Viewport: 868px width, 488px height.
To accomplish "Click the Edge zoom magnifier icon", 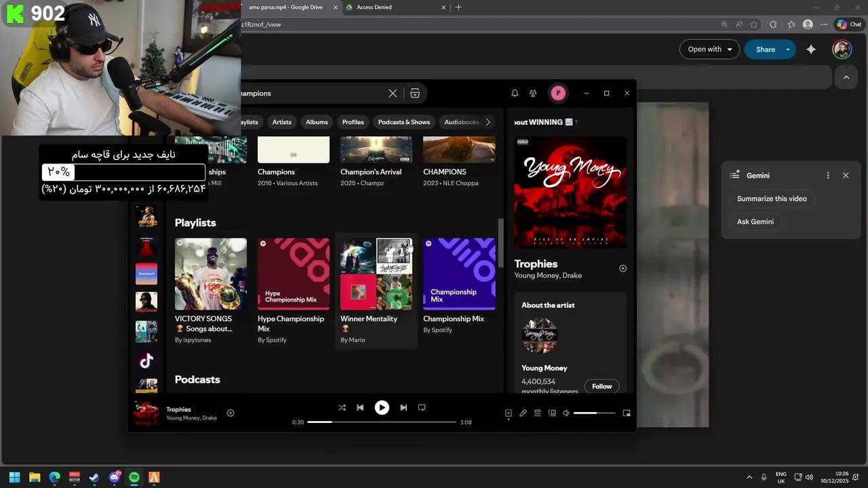I will (x=725, y=24).
